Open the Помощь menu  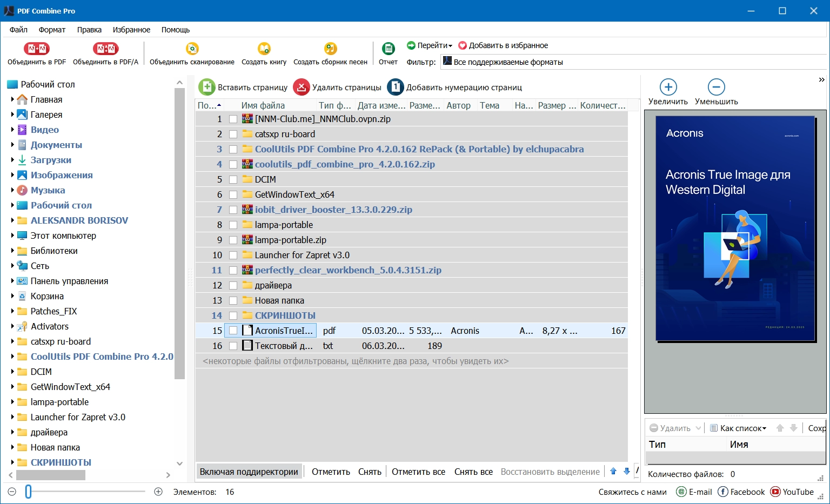pos(176,30)
